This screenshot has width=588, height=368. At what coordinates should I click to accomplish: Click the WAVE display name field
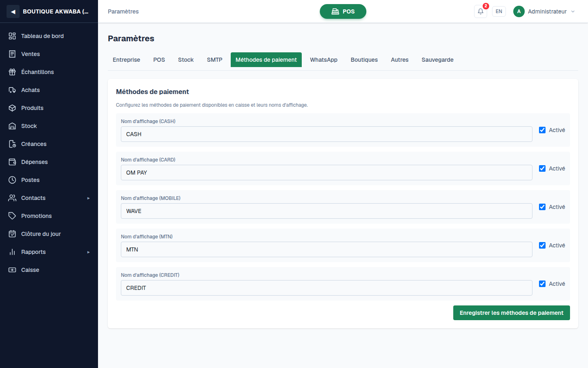(x=327, y=211)
